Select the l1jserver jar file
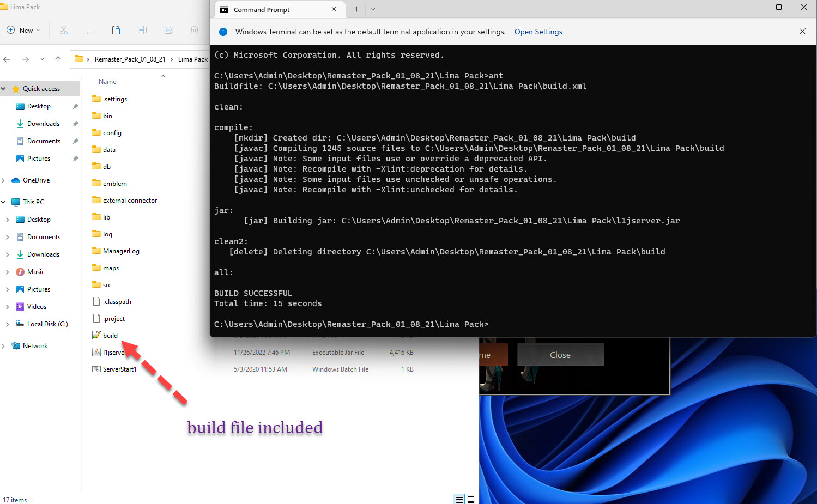Screen dimensions: 817x504 coord(114,353)
